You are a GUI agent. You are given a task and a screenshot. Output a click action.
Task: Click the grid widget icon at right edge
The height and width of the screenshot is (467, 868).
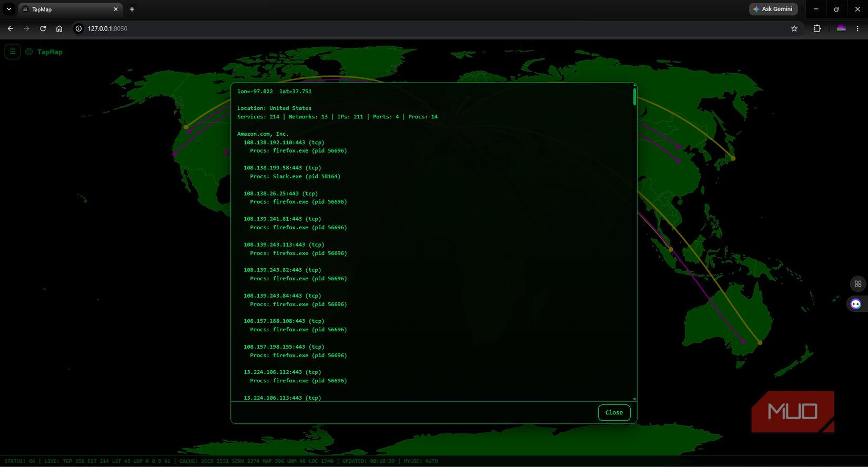[858, 284]
